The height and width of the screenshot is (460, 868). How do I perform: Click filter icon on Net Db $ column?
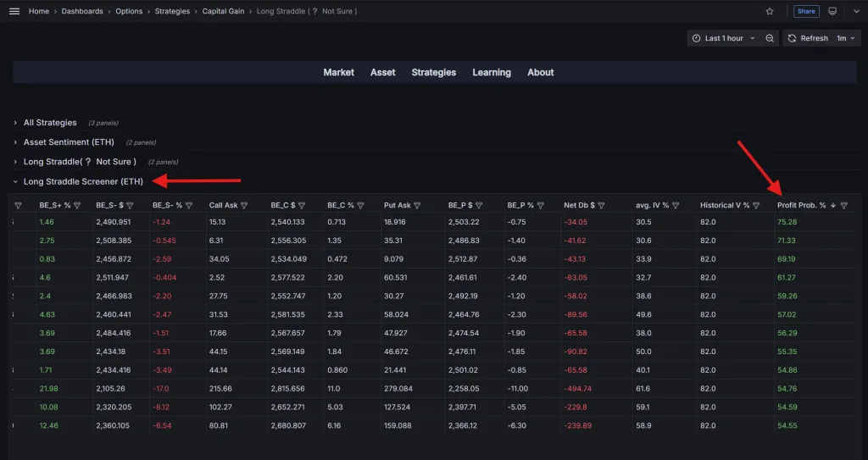pos(604,205)
